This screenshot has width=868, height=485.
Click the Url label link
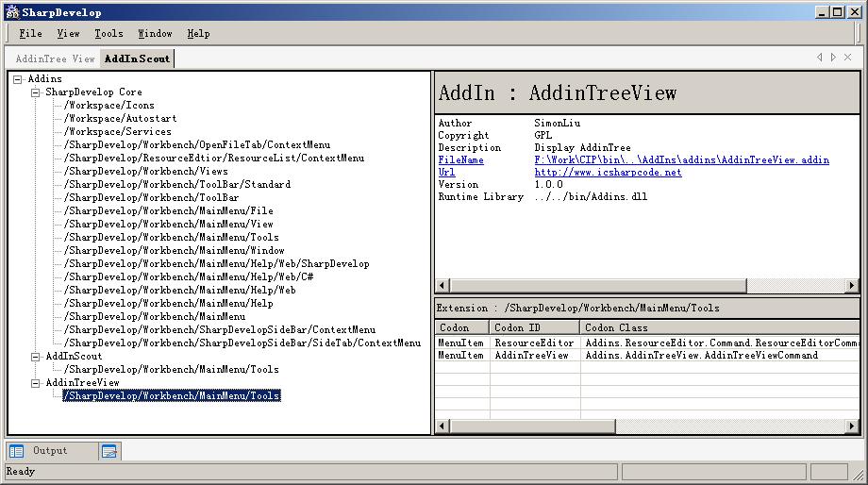tap(446, 172)
